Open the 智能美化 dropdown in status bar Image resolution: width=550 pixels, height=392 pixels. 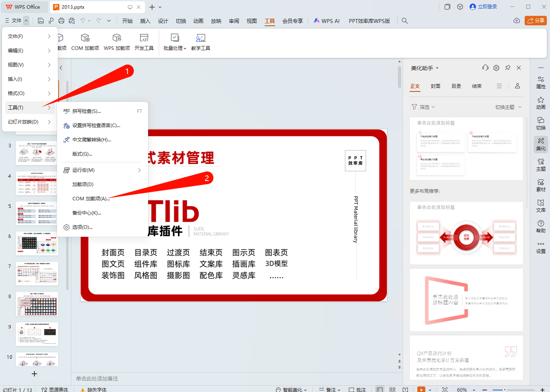291,390
